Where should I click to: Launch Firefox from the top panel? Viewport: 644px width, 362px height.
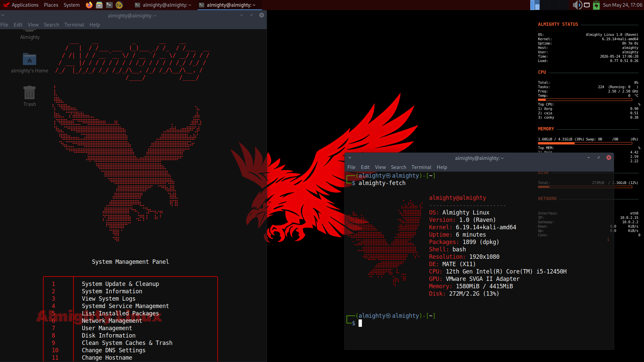pos(89,5)
